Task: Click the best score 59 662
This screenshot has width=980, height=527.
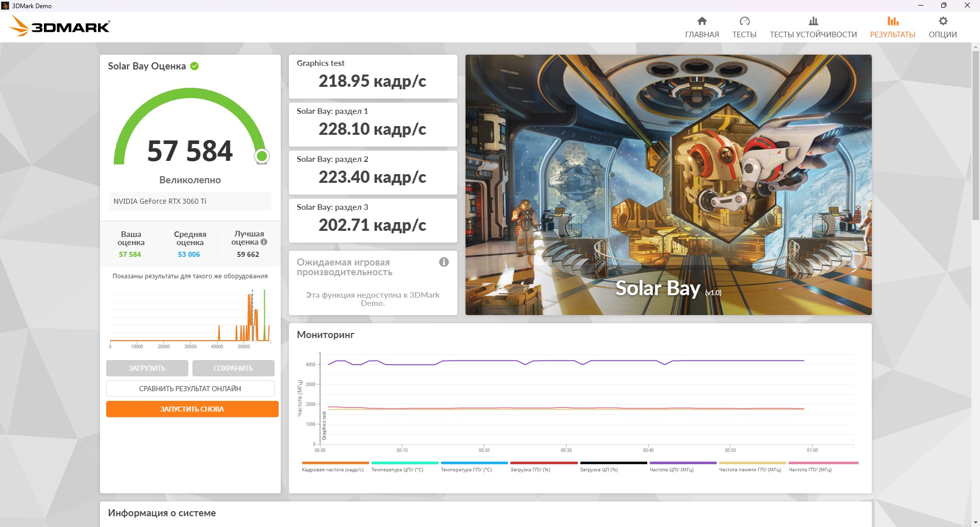Action: (x=248, y=254)
